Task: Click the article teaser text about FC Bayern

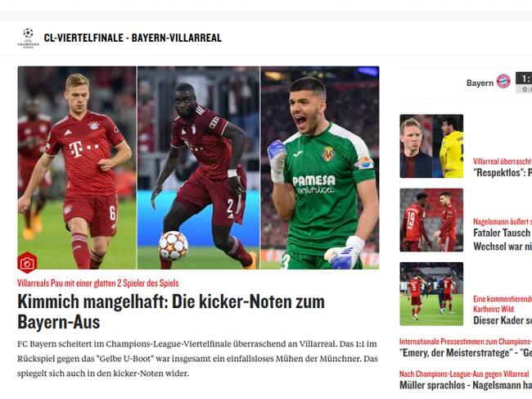Action: coord(197,359)
